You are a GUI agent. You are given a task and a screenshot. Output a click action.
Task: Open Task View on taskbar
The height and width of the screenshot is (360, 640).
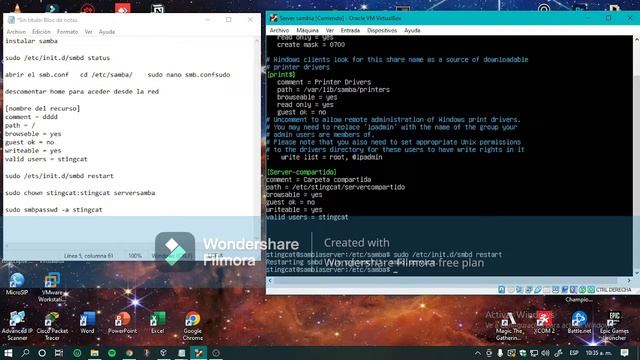[x=59, y=353]
